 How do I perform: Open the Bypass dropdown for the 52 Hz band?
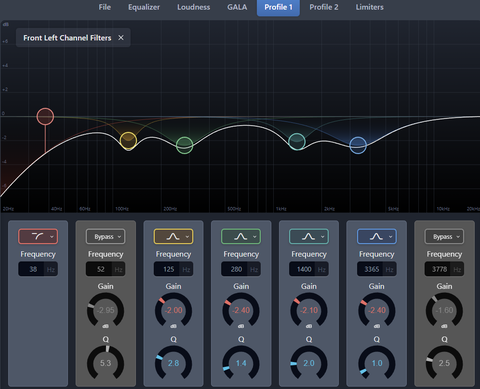pos(106,236)
